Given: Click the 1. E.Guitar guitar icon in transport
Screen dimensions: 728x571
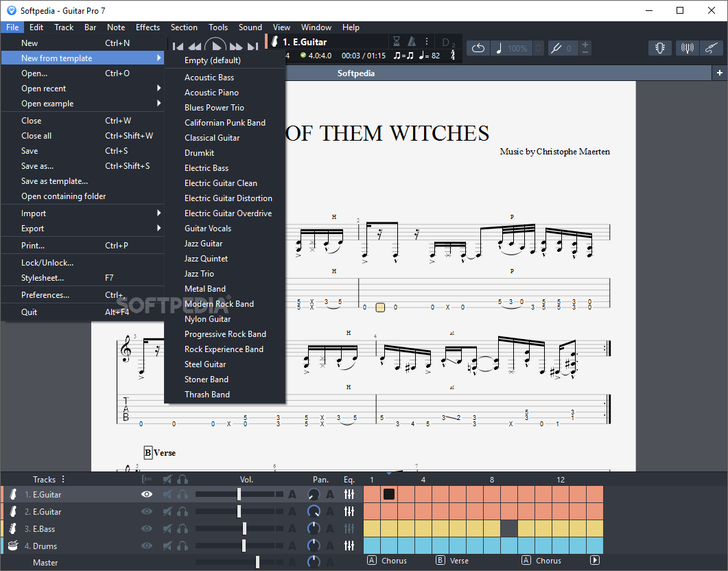Looking at the screenshot, I should pos(274,42).
